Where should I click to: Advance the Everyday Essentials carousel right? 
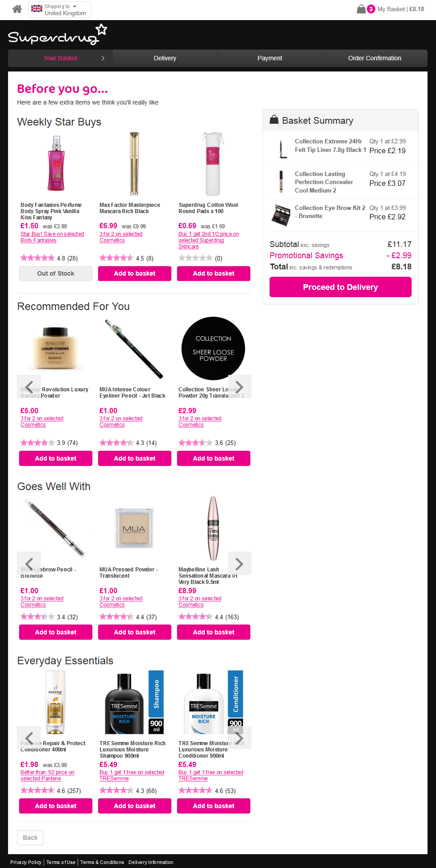coord(240,737)
